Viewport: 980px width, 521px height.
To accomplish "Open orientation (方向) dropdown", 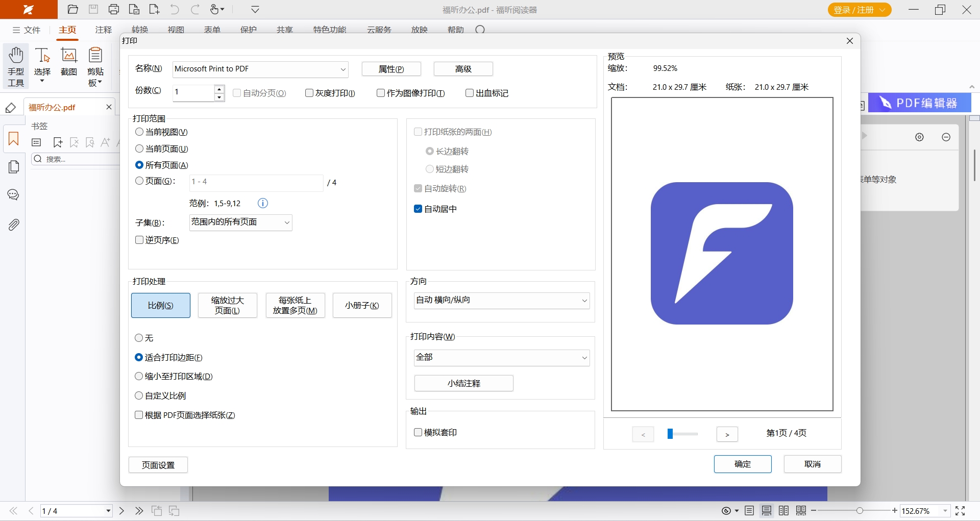I will click(x=501, y=300).
